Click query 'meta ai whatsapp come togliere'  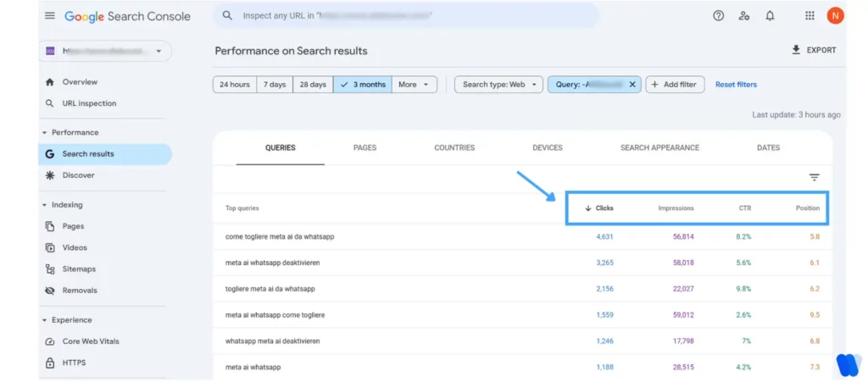275,315
